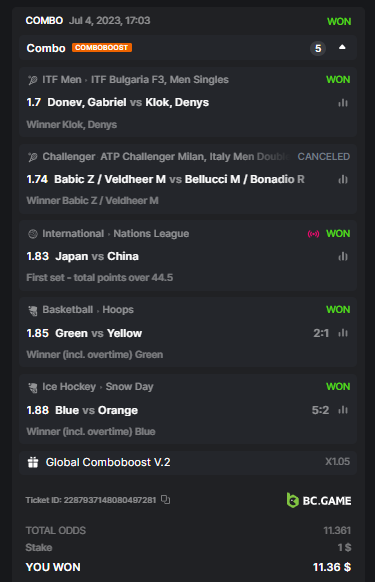This screenshot has width=375, height=582.
Task: Open stats icon for Donev vs Klok
Action: [x=343, y=103]
